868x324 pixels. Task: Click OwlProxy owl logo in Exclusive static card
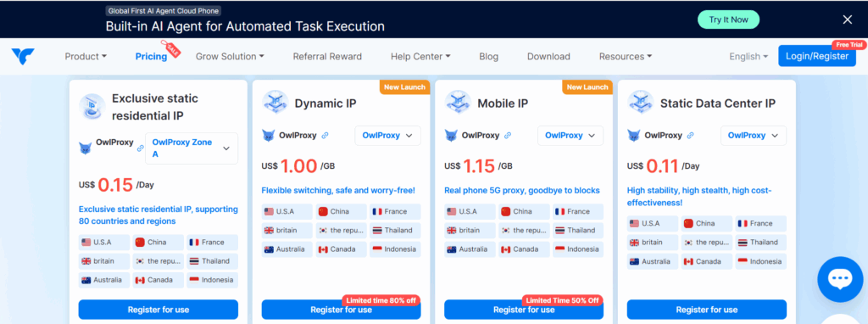(86, 148)
